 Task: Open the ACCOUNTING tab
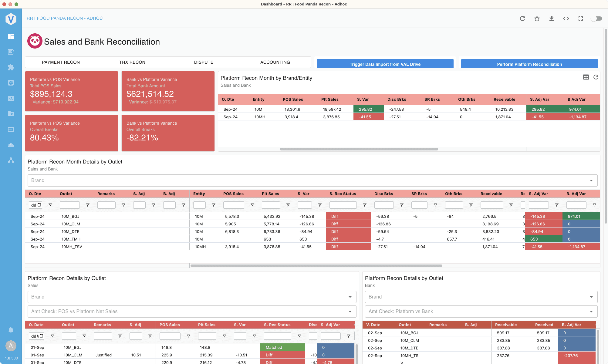point(275,62)
